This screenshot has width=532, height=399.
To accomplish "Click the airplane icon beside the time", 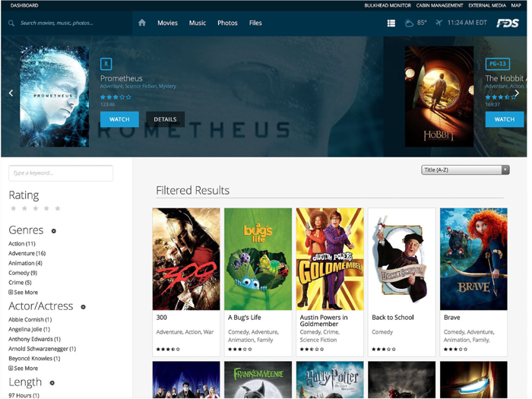I will click(x=439, y=23).
